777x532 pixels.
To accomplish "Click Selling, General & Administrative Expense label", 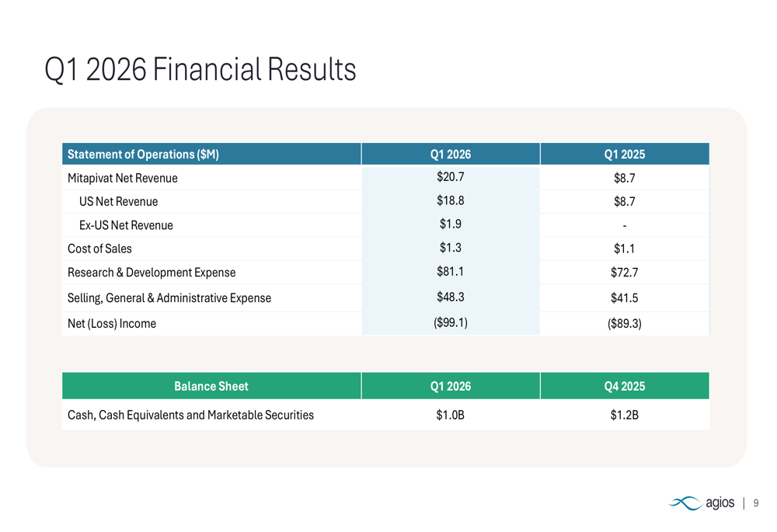I will tap(169, 297).
